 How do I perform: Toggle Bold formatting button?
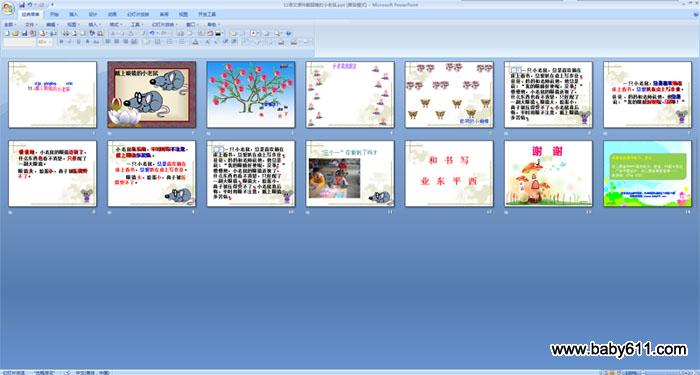click(x=62, y=42)
